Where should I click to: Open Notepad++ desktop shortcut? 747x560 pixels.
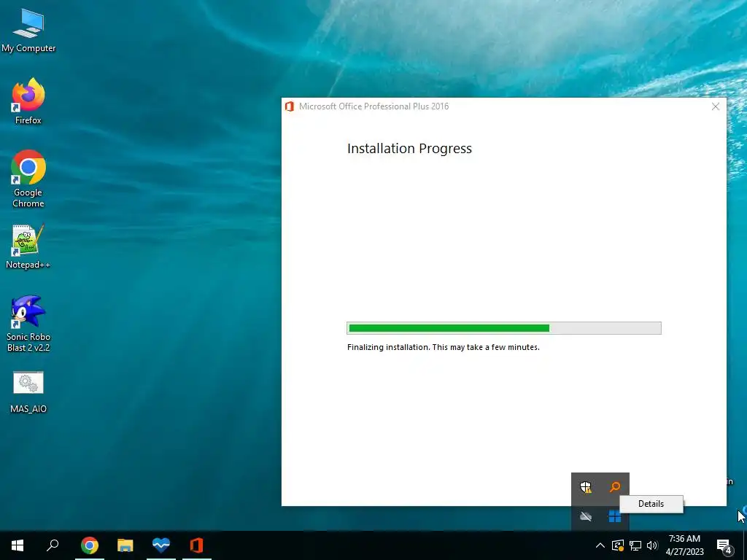click(28, 246)
